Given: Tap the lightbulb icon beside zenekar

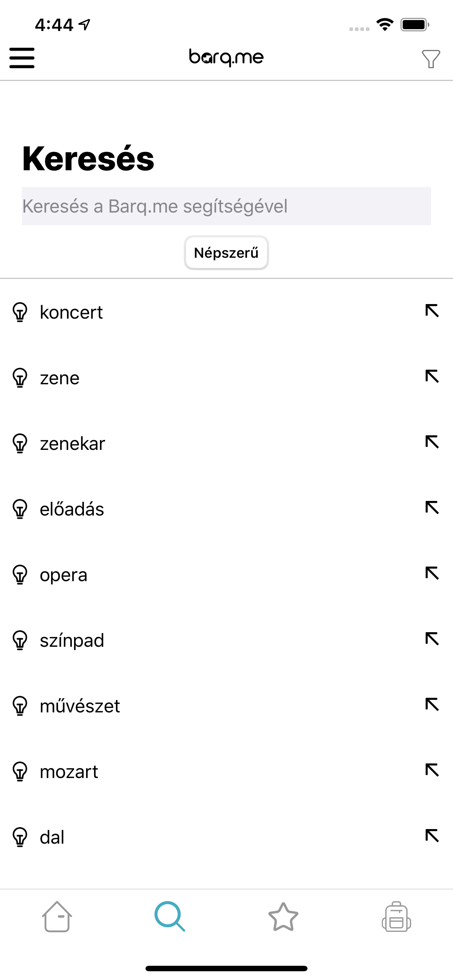Looking at the screenshot, I should pos(20,444).
